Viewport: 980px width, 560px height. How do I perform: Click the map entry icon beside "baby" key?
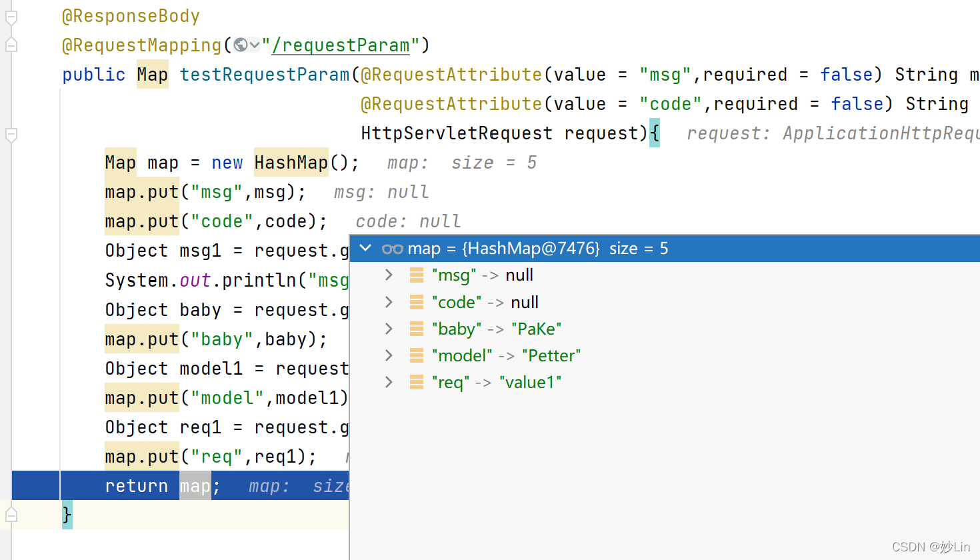(x=416, y=328)
